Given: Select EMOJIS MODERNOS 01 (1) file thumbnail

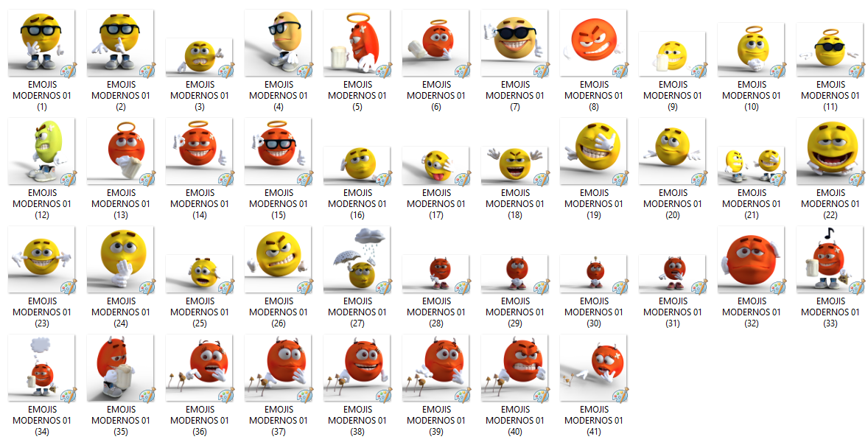Looking at the screenshot, I should pyautogui.click(x=41, y=43).
